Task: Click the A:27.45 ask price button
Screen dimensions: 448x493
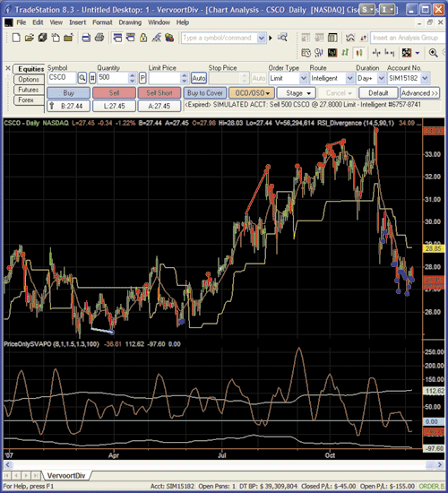Action: 159,106
